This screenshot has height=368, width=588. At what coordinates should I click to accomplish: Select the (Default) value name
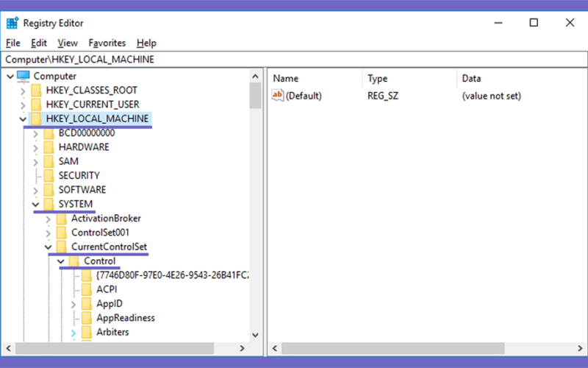pos(304,96)
